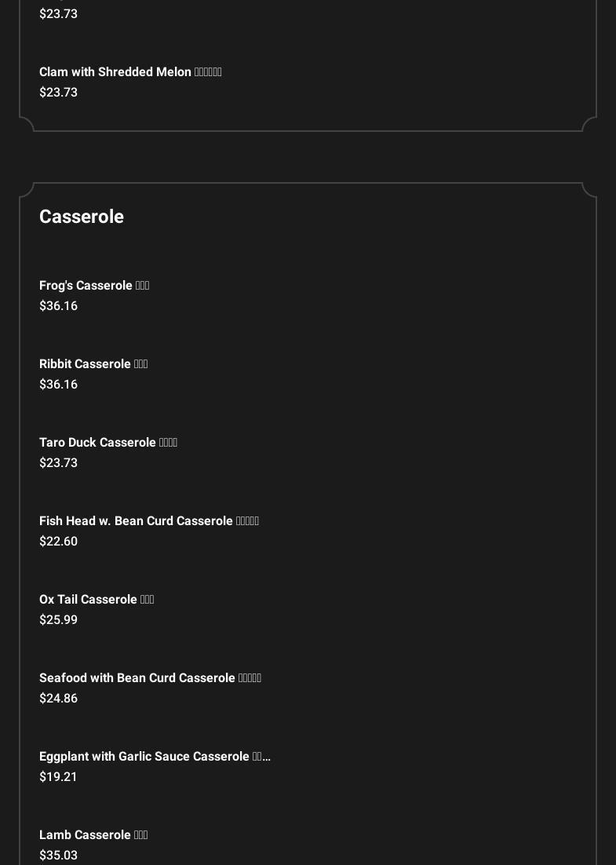The image size is (616, 865).
Task: Click the price under Ribbit Casserole
Action: (x=59, y=385)
